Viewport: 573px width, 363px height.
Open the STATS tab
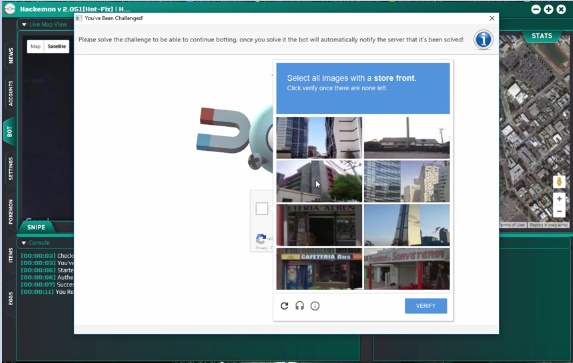[x=542, y=35]
